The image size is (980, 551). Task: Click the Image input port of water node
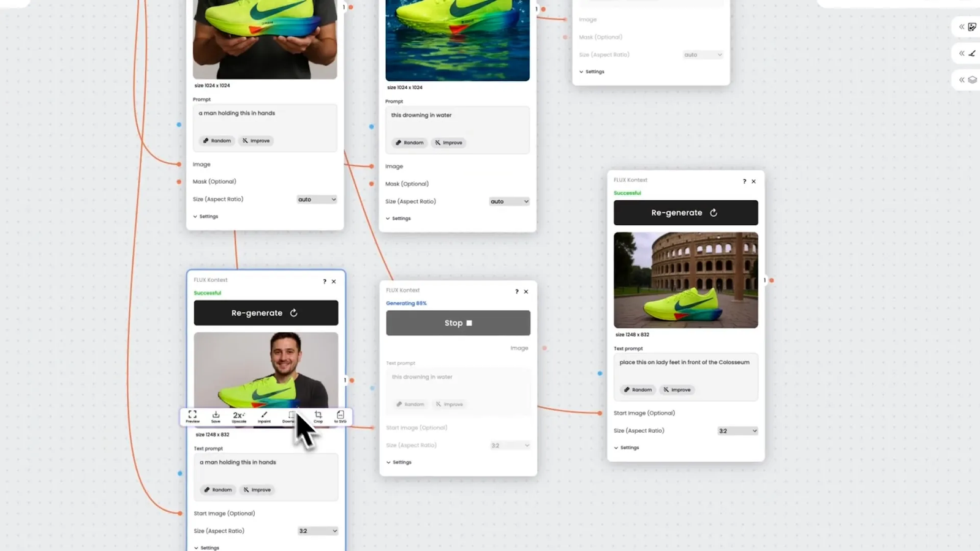click(372, 166)
